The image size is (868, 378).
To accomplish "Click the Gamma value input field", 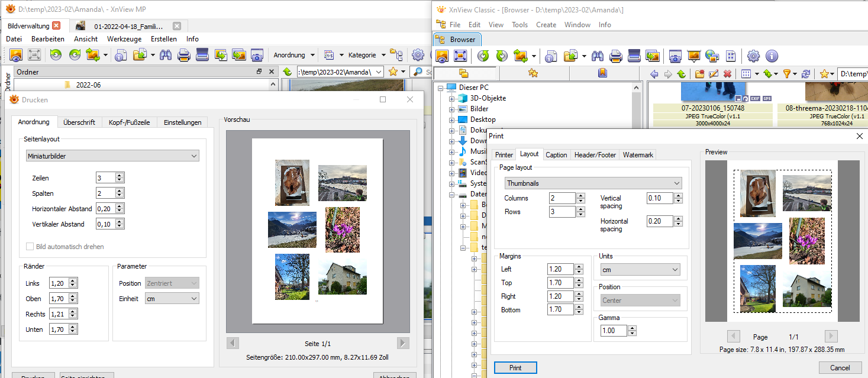I will (x=613, y=331).
